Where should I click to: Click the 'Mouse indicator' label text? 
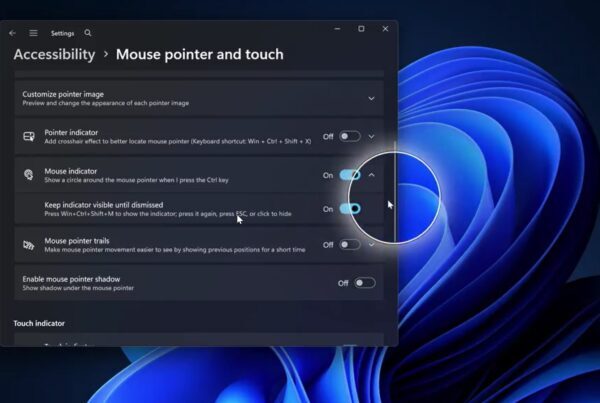[x=71, y=171]
